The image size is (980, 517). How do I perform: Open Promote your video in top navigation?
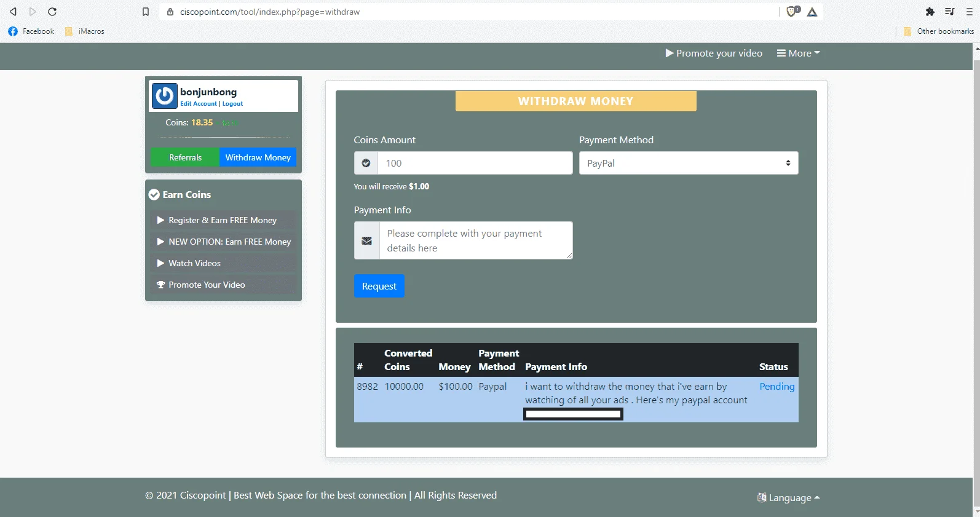714,53
